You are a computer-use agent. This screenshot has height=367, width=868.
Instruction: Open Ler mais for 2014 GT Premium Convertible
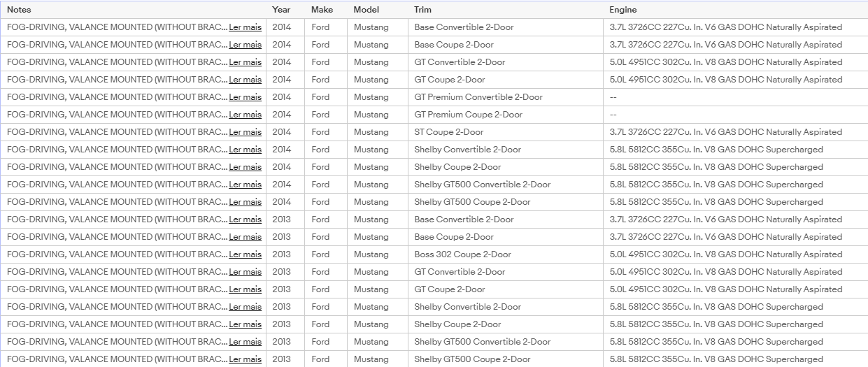[x=246, y=97]
